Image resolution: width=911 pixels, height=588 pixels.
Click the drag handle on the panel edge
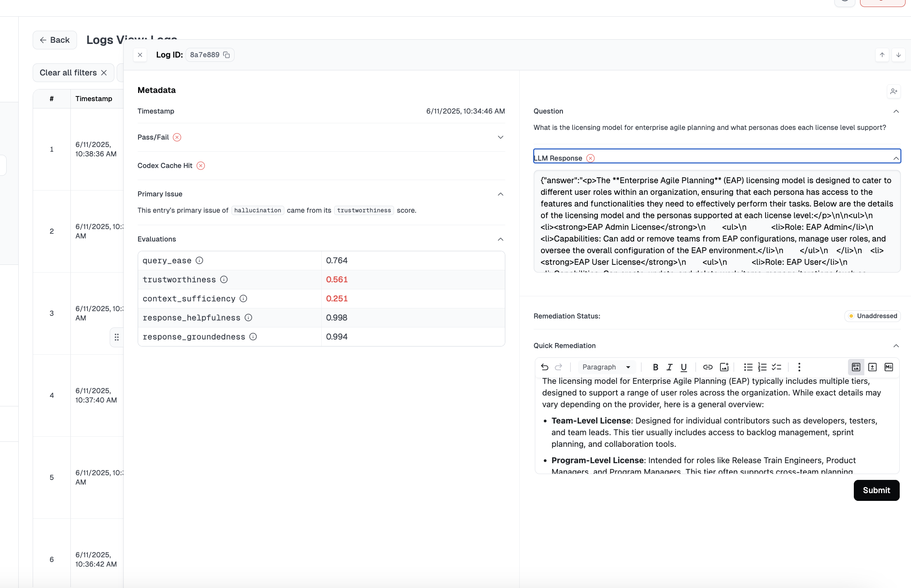117,337
